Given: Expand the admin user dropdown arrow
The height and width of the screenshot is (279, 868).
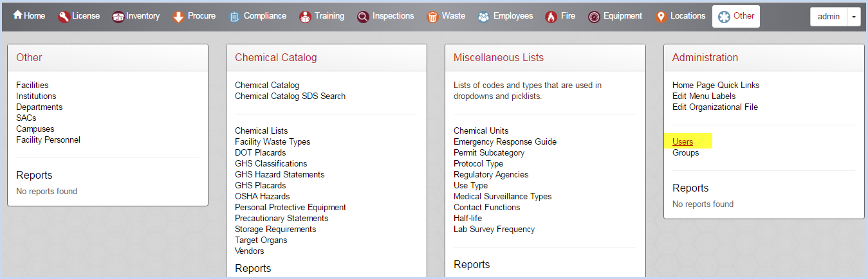Looking at the screenshot, I should [854, 17].
